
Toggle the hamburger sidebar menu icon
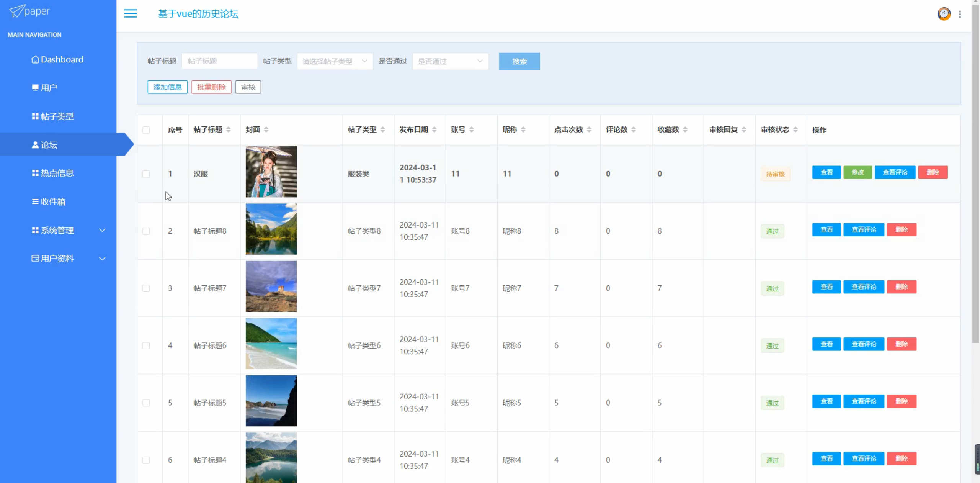point(130,14)
